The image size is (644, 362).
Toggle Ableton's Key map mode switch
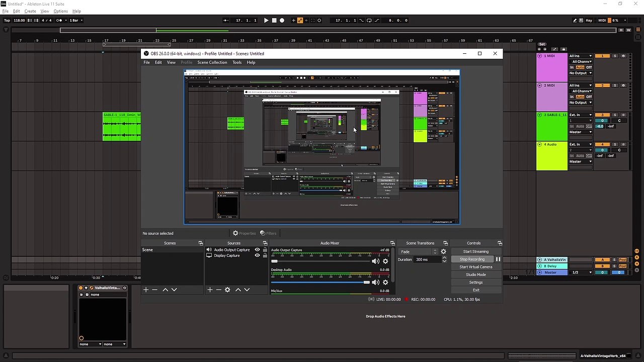tap(589, 21)
